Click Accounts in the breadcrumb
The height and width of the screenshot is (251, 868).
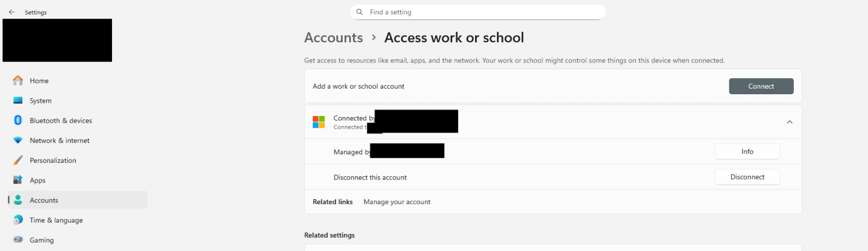[333, 38]
